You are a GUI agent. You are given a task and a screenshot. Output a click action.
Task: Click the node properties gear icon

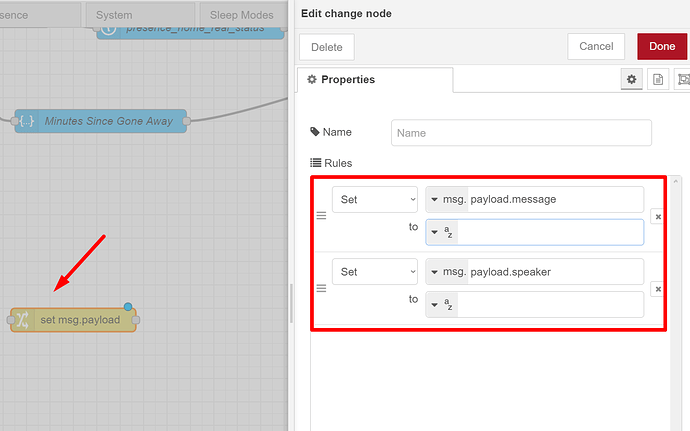coord(631,79)
